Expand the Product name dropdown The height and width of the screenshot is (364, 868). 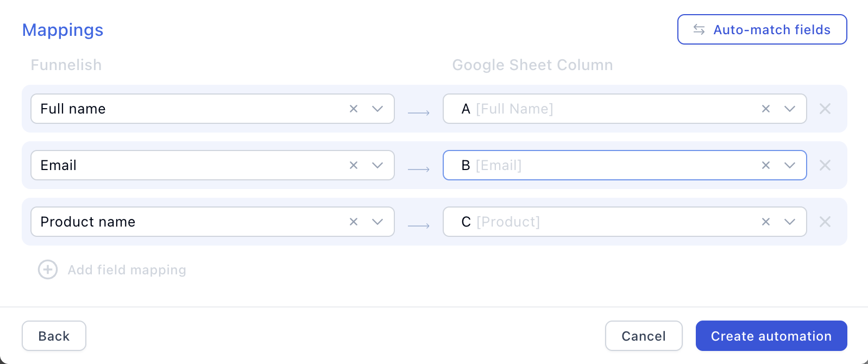coord(378,222)
